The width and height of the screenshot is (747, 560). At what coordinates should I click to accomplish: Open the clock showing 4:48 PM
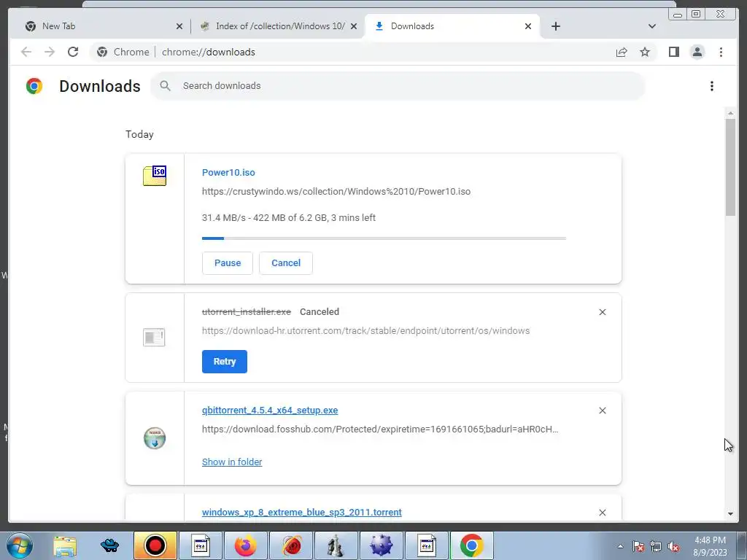(710, 546)
